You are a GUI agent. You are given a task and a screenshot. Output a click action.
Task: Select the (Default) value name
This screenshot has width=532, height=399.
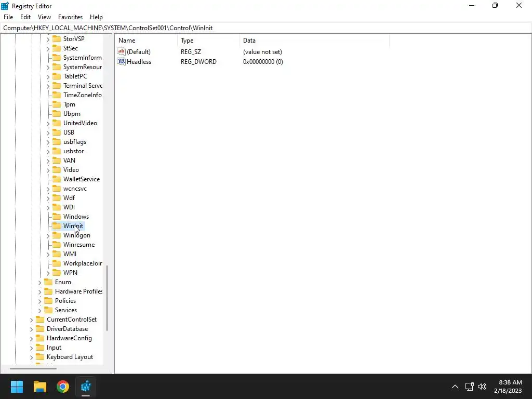[x=138, y=52]
